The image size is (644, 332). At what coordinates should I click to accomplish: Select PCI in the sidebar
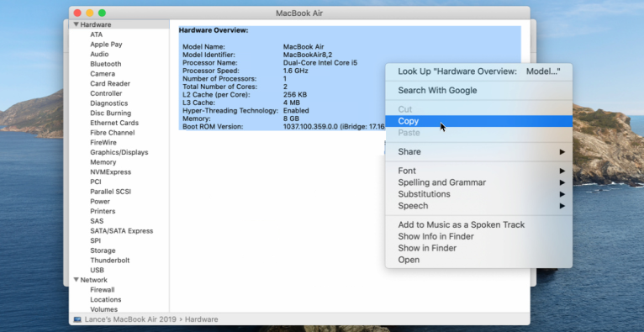coord(96,182)
